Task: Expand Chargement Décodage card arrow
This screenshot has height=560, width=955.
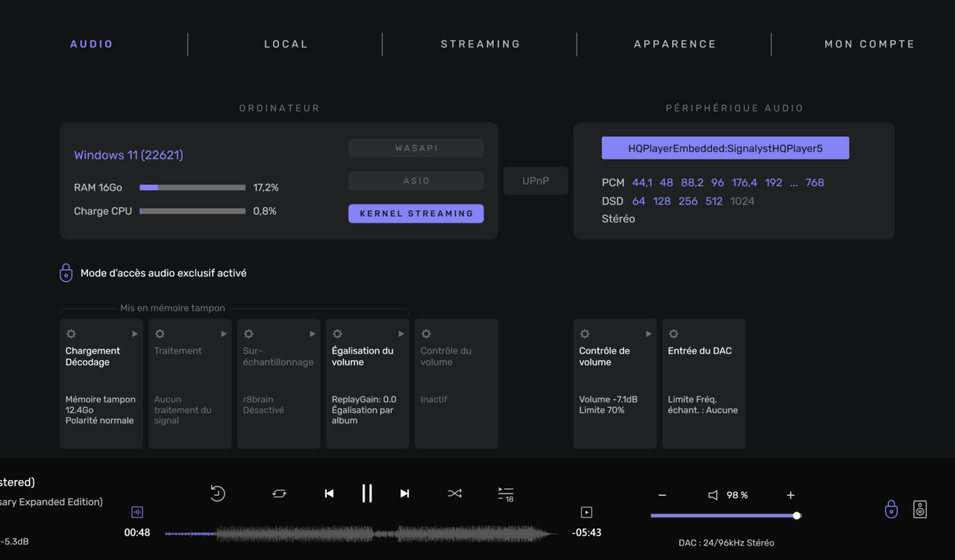Action: [x=135, y=334]
